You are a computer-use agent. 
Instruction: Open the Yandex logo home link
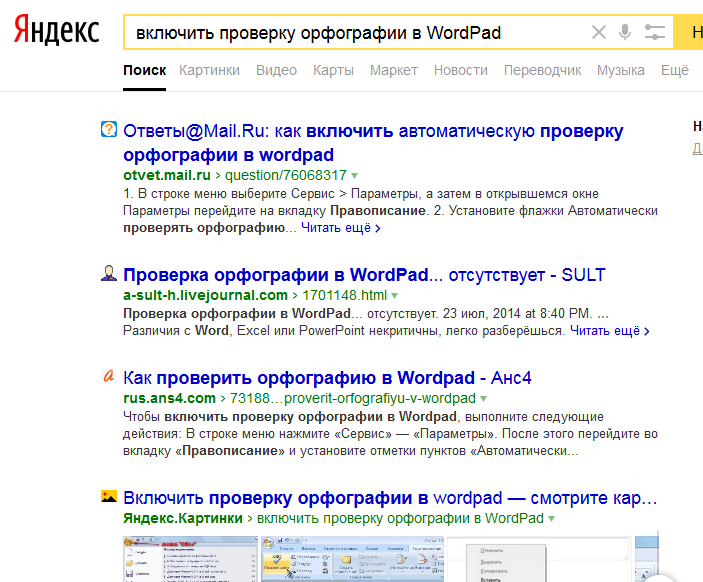[56, 30]
